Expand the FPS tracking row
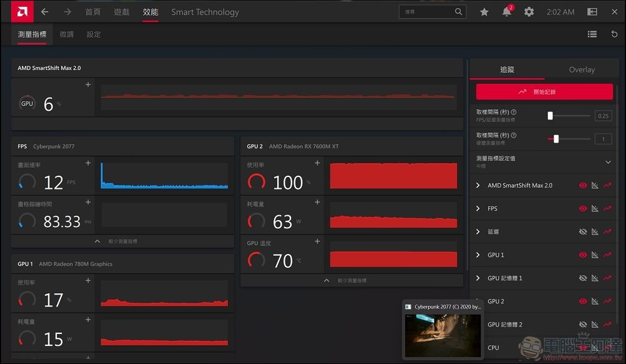This screenshot has height=364, width=626. pos(478,208)
